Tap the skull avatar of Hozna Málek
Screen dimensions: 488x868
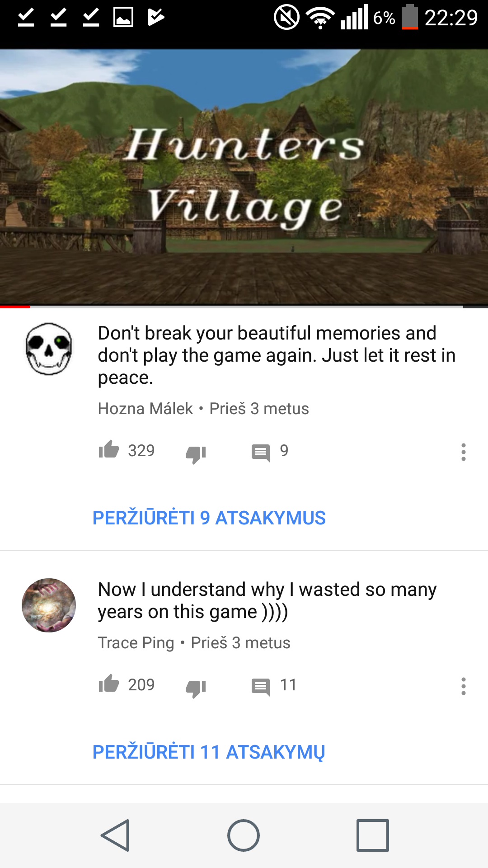(x=49, y=349)
